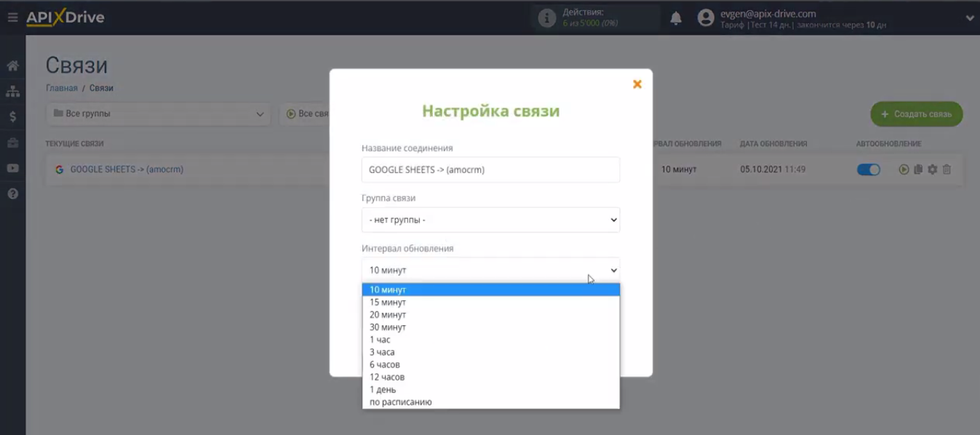Open the Все связи status filter
The height and width of the screenshot is (435, 980).
306,114
